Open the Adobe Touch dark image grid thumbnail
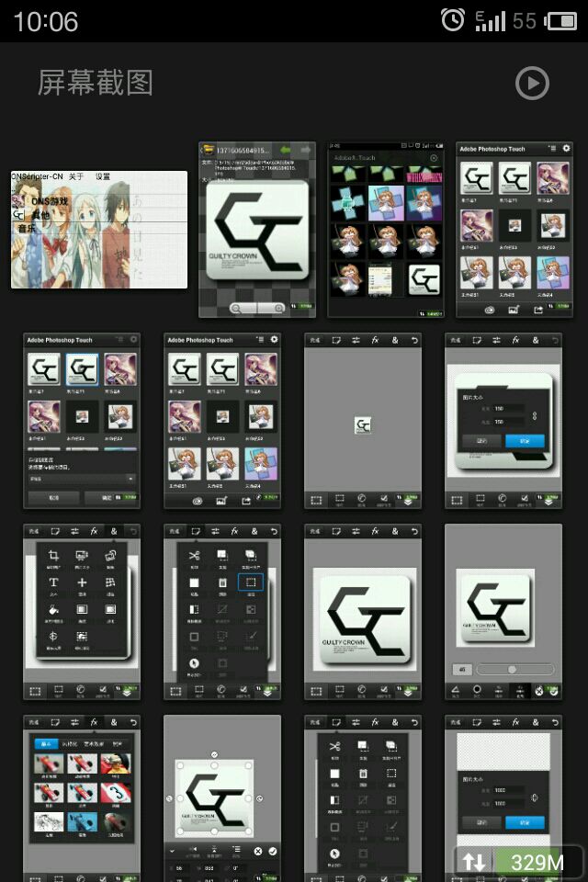 coord(386,230)
